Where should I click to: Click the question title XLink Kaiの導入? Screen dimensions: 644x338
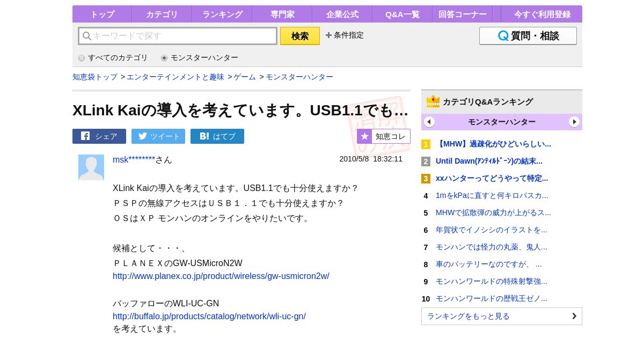coord(240,110)
